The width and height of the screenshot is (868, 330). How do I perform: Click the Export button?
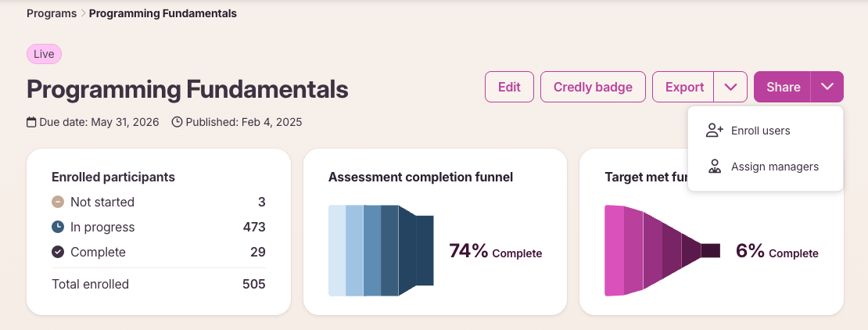pyautogui.click(x=683, y=87)
